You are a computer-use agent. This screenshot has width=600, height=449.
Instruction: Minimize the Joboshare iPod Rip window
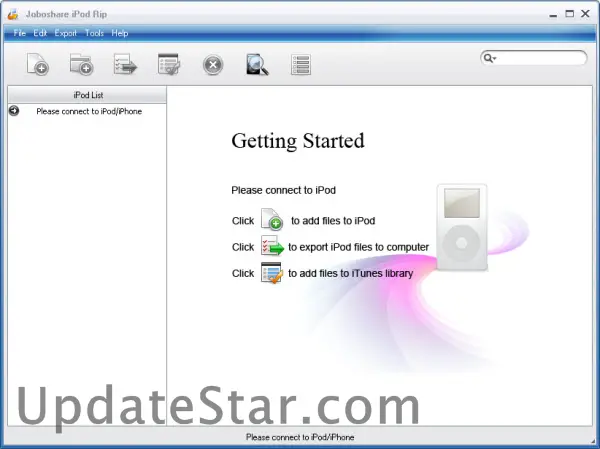[553, 15]
